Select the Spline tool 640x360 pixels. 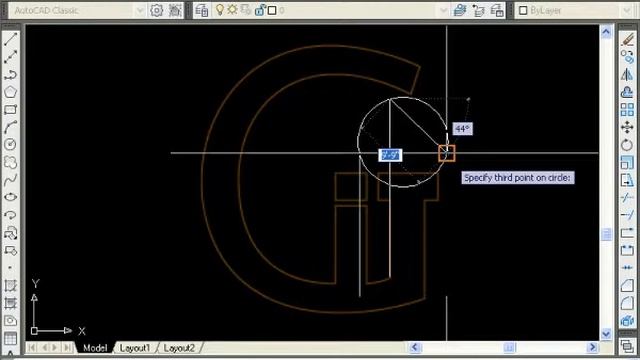pyautogui.click(x=10, y=180)
